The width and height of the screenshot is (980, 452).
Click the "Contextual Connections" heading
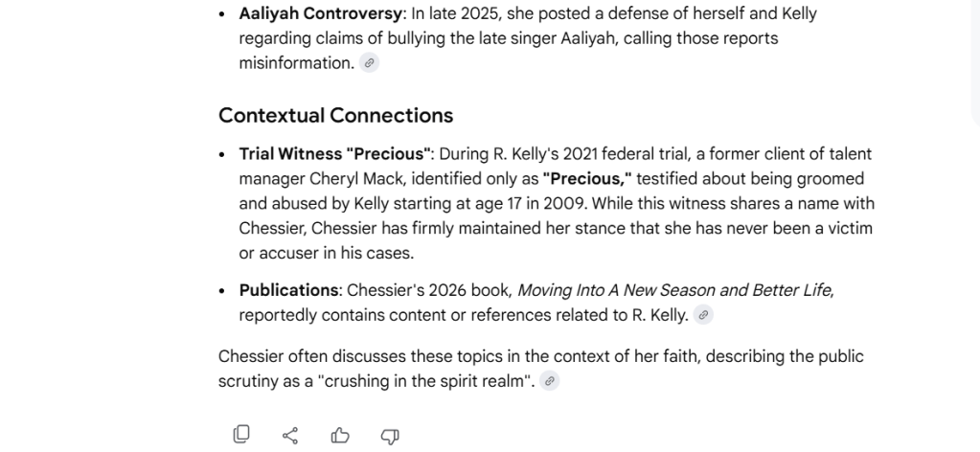[x=335, y=116]
